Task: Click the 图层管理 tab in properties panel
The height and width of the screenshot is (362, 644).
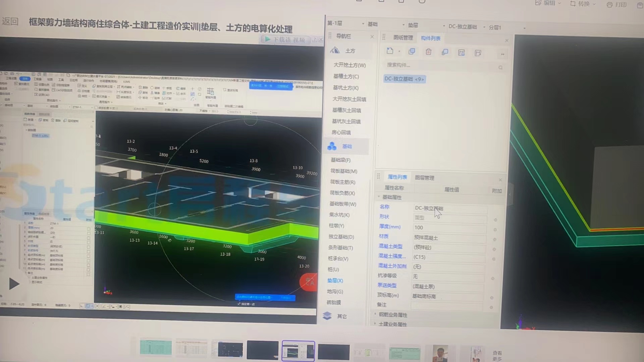Action: pyautogui.click(x=424, y=177)
